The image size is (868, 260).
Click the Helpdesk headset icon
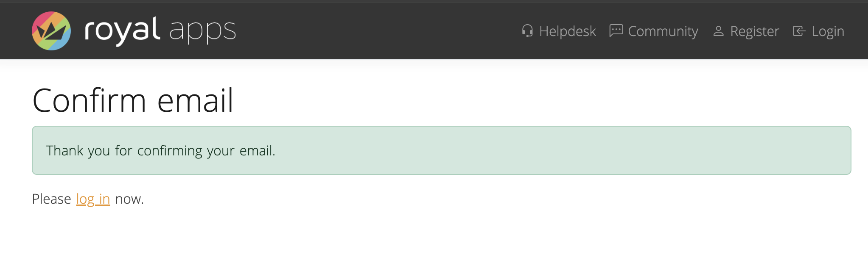(x=527, y=31)
